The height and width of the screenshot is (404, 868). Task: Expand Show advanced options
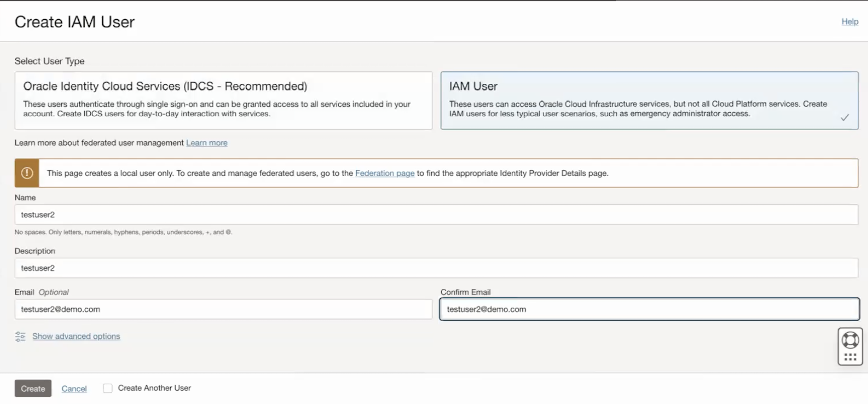tap(76, 336)
